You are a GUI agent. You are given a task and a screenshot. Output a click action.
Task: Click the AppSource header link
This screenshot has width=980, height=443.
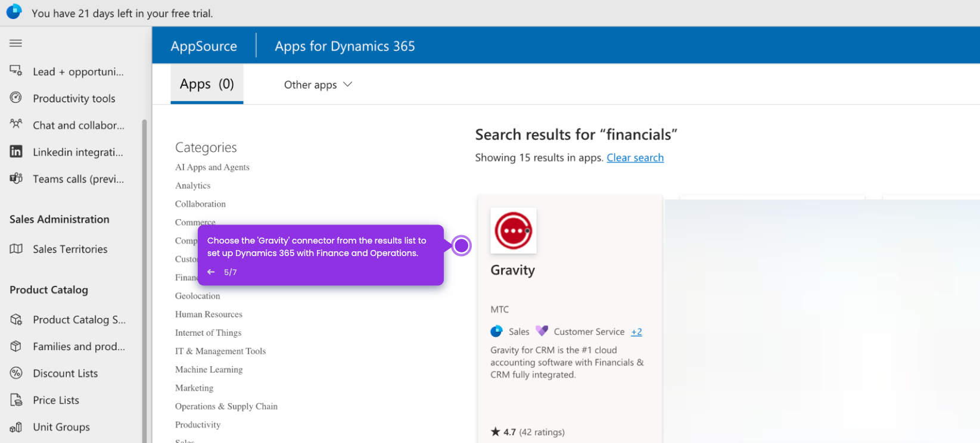click(x=204, y=46)
